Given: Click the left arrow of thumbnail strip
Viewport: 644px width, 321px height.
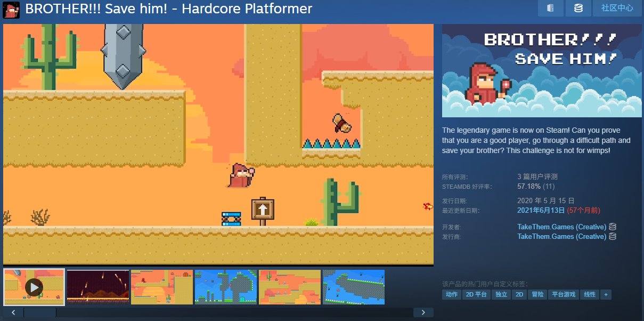Looking at the screenshot, I should click(x=13, y=312).
